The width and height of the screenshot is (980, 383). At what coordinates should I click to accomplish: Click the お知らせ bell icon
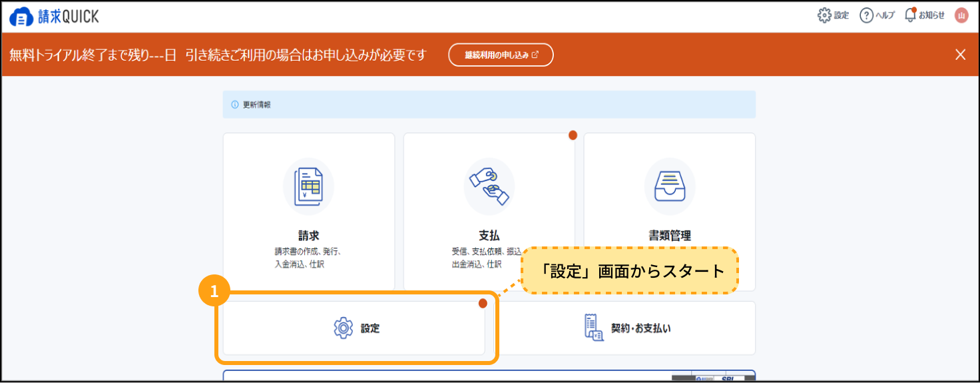[910, 15]
